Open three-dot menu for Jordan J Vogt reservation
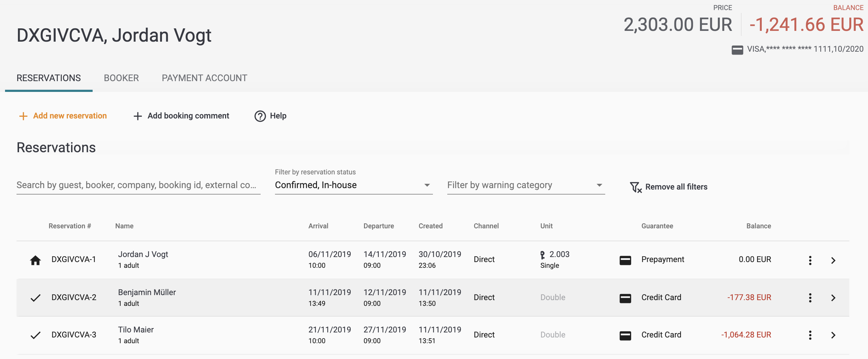 click(x=810, y=260)
